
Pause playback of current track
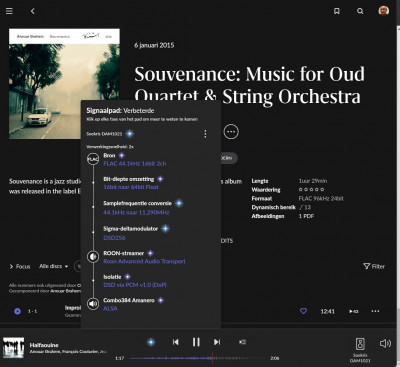tap(196, 342)
